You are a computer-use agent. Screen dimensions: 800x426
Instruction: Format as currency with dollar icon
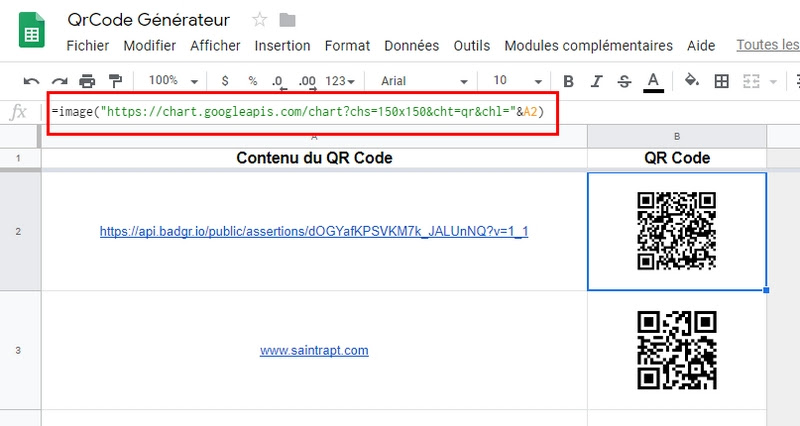225,81
